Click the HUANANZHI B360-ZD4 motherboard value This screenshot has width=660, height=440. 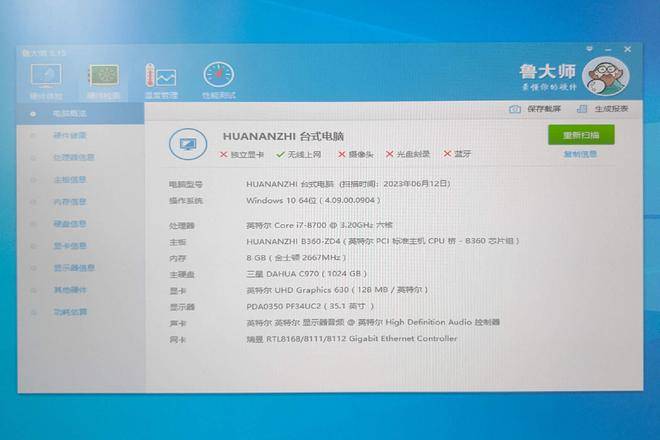pos(383,241)
